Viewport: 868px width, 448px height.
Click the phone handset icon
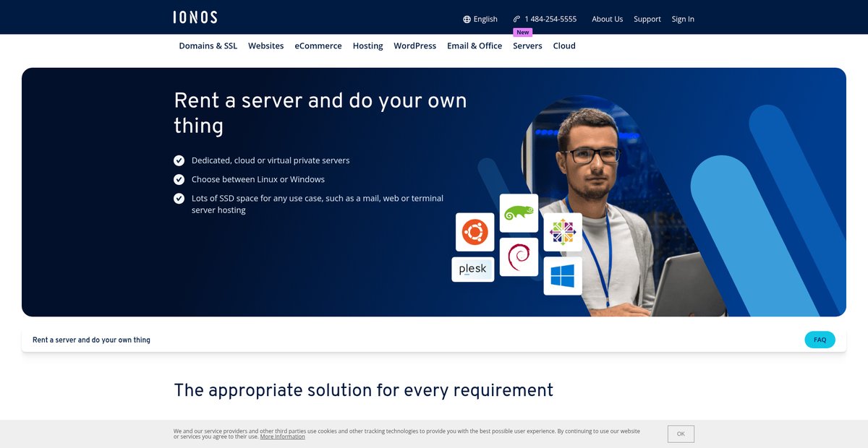(516, 20)
